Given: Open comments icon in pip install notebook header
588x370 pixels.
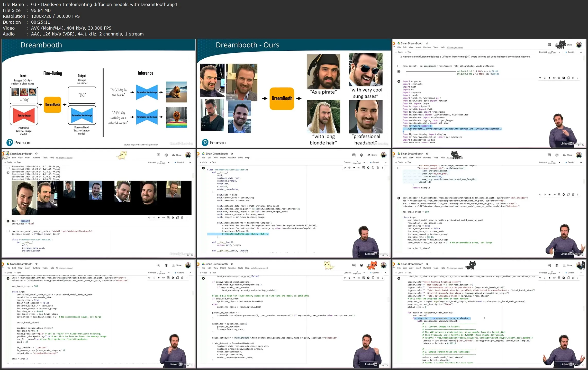Looking at the screenshot, I should tap(549, 45).
